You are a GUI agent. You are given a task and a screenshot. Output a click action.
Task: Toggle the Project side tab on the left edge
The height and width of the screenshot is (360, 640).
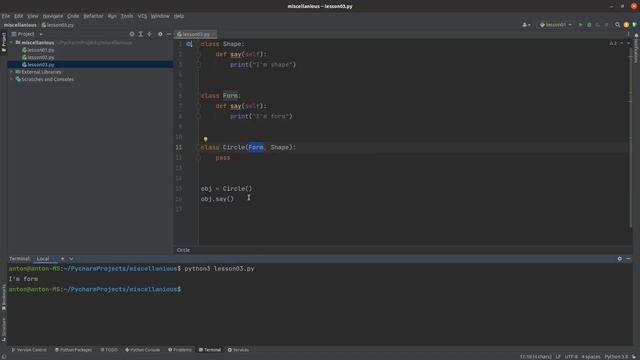[4, 42]
